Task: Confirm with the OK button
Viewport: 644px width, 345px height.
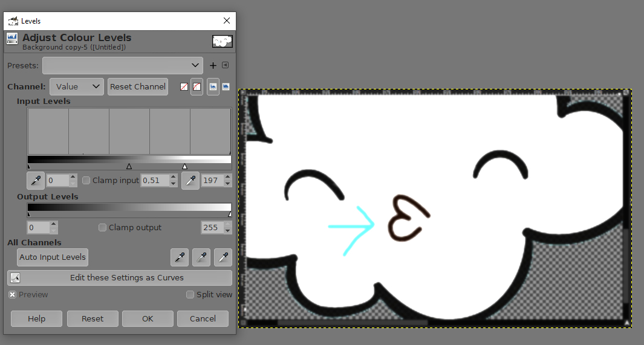Action: click(x=148, y=319)
